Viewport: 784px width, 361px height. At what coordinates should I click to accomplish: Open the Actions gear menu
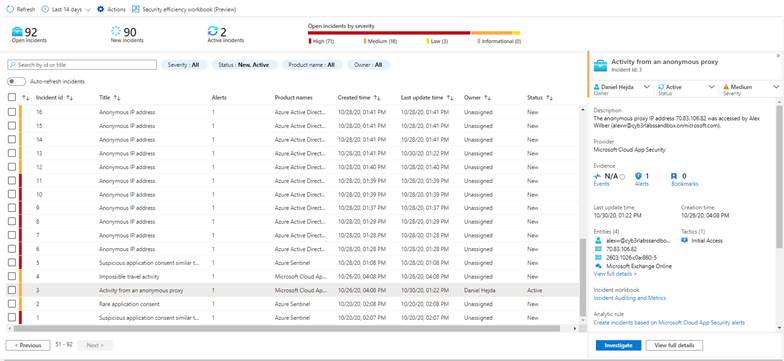[100, 10]
